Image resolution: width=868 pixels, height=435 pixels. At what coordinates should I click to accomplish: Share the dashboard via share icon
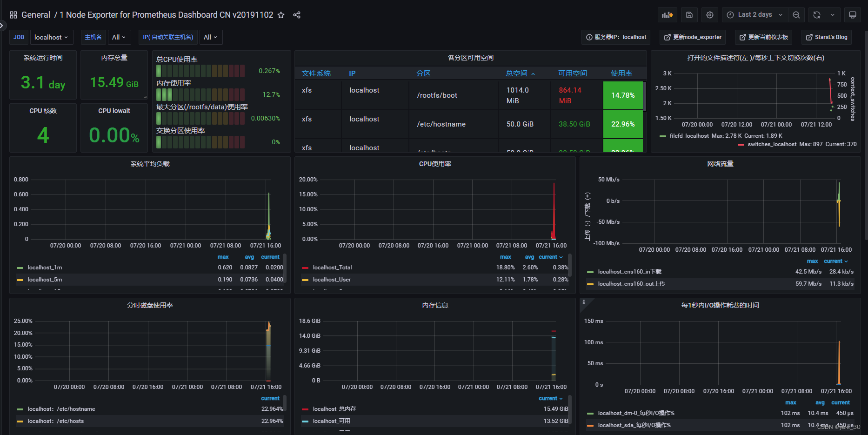(297, 15)
